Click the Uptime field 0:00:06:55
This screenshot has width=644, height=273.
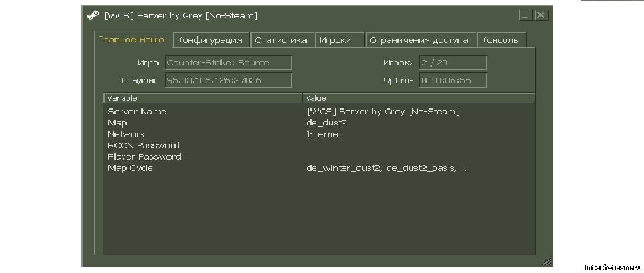pos(453,80)
